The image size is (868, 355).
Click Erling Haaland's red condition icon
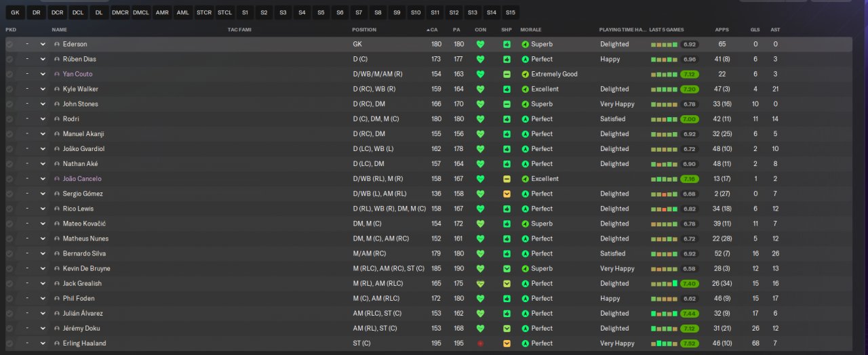tap(481, 343)
